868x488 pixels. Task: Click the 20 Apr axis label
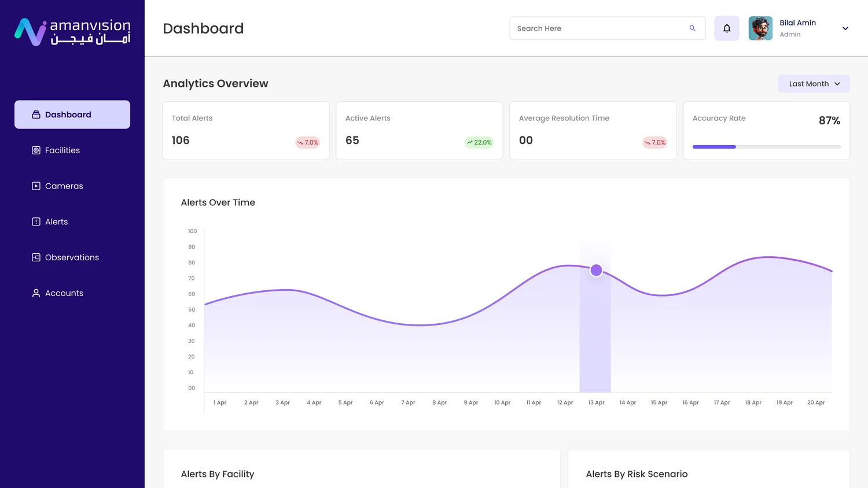(816, 402)
